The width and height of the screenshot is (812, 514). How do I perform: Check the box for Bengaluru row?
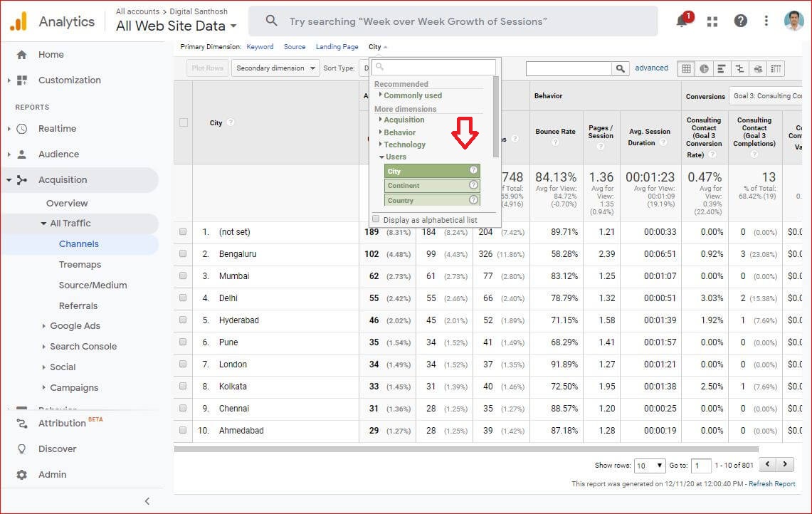click(183, 253)
